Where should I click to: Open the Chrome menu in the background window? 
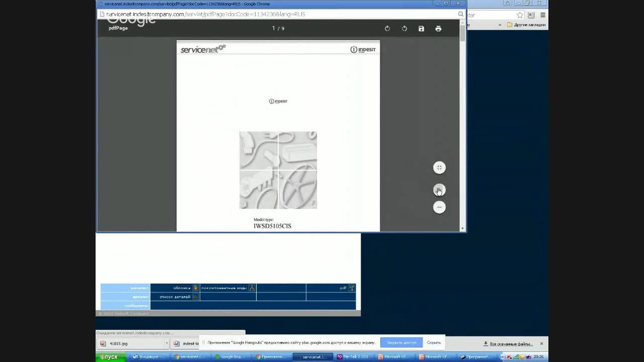[543, 15]
